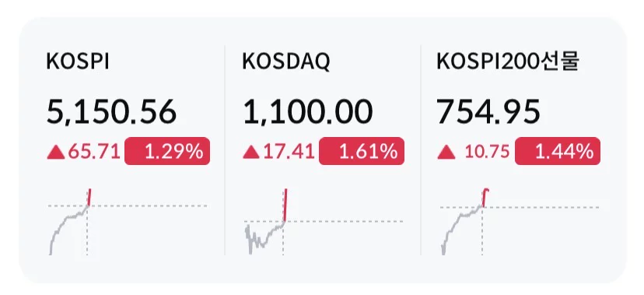The image size is (644, 295).
Task: Select the KOSPI200선물 title
Action: (508, 62)
